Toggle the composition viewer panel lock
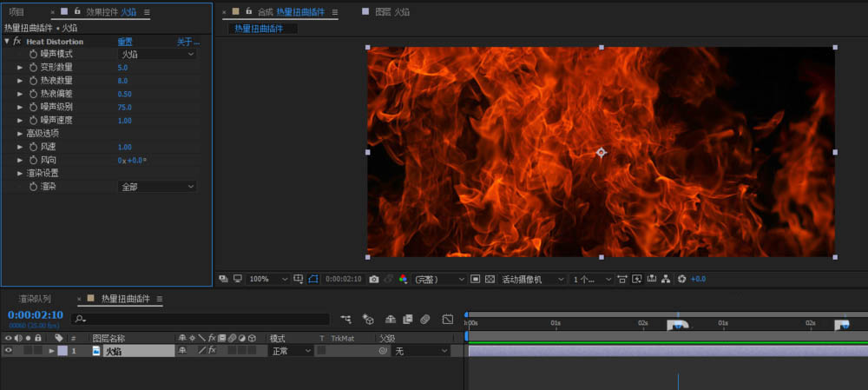Screen dimensions: 868x390 [248, 11]
